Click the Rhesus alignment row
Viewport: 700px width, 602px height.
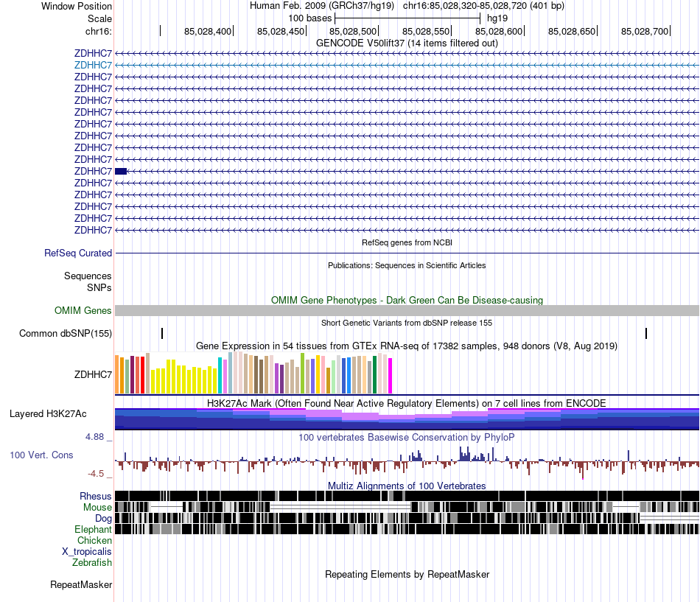coord(407,496)
